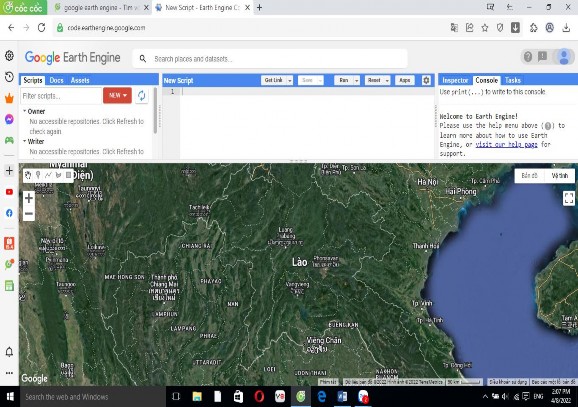Image resolution: width=578 pixels, height=407 pixels.
Task: Open Microsoft Word from the taskbar
Action: [342, 397]
